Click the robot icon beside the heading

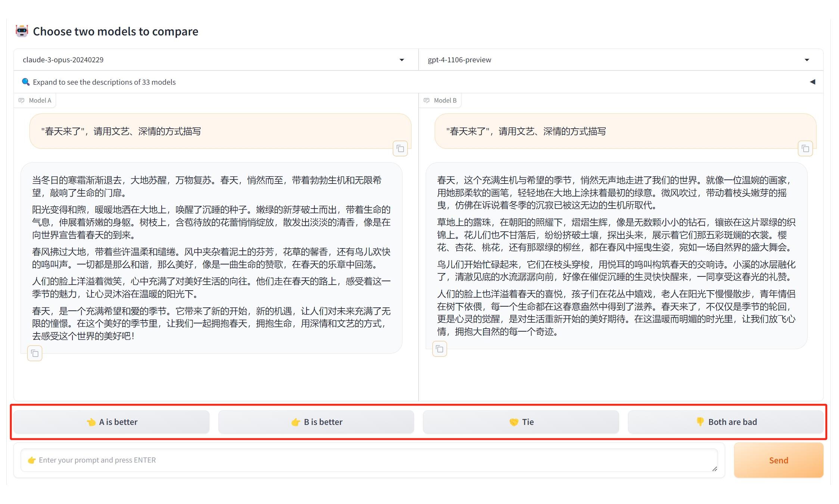[x=22, y=31]
